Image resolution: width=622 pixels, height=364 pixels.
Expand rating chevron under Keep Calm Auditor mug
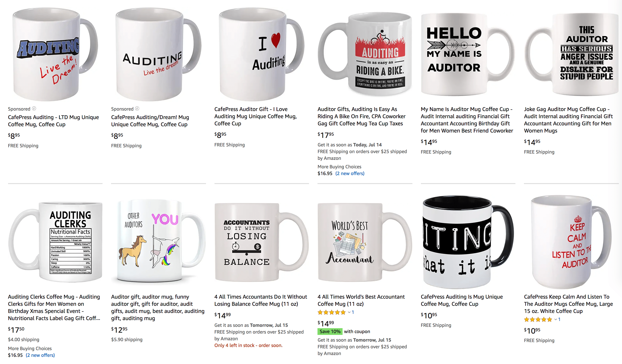(x=556, y=320)
